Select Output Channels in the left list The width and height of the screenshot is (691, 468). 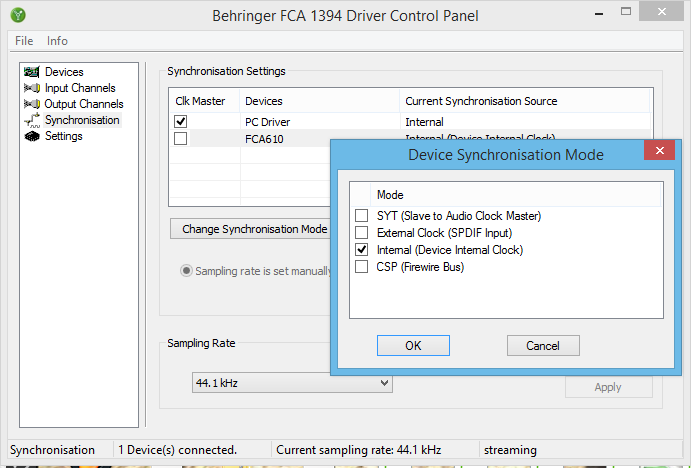[x=84, y=104]
